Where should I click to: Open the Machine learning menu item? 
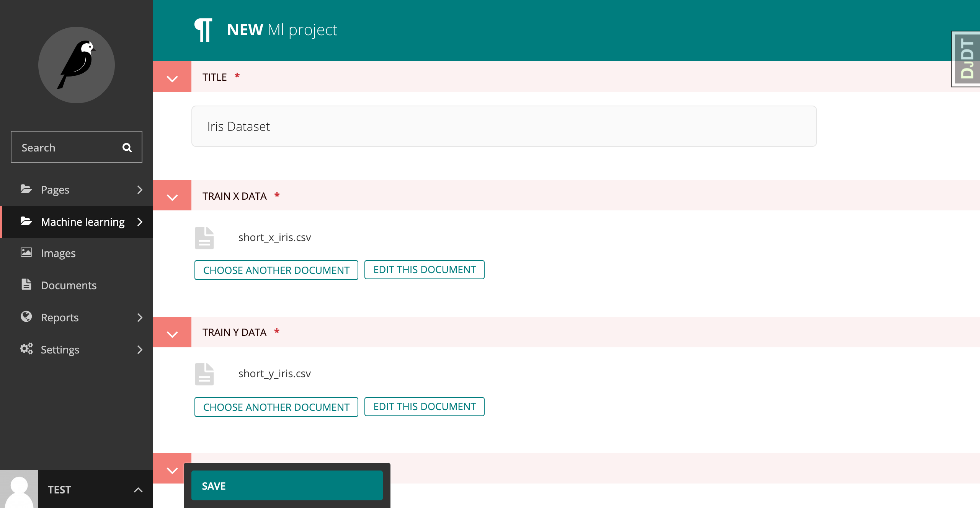[82, 222]
